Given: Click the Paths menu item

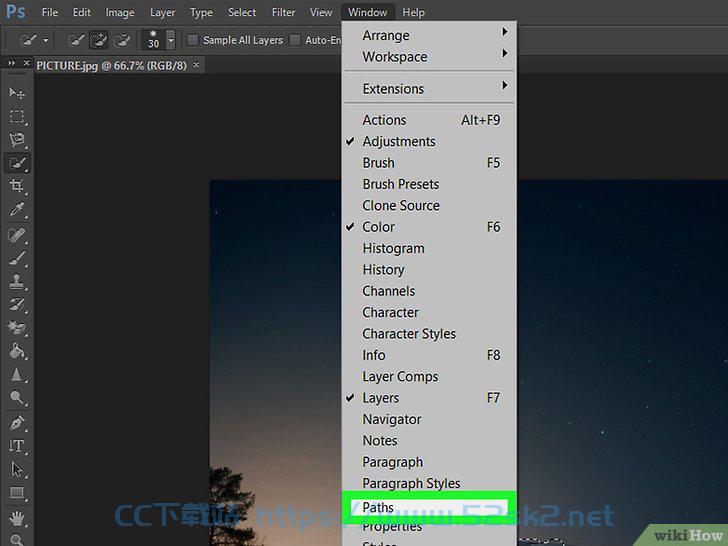Looking at the screenshot, I should (x=430, y=507).
